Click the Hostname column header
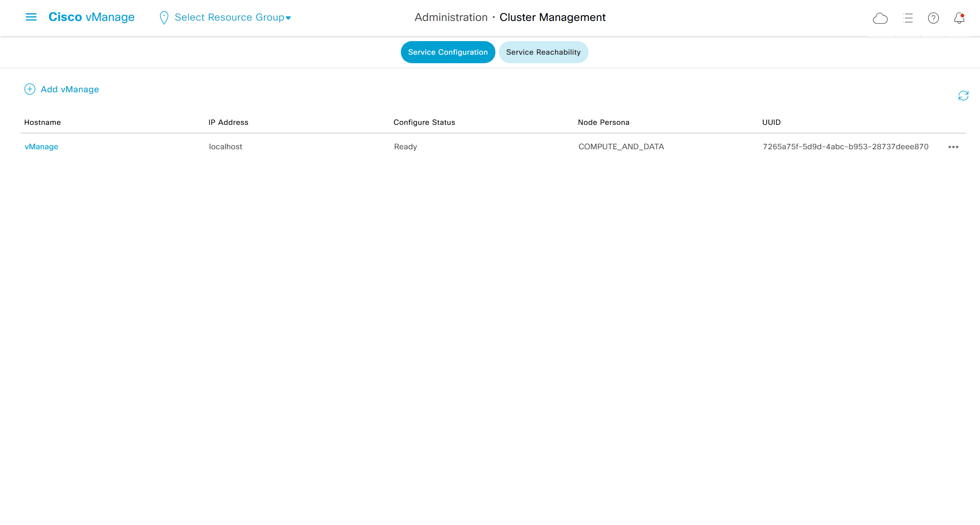 click(43, 123)
